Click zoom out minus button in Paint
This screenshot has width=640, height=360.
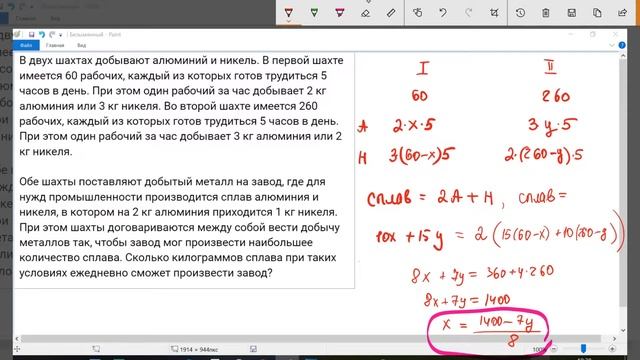pos(554,349)
